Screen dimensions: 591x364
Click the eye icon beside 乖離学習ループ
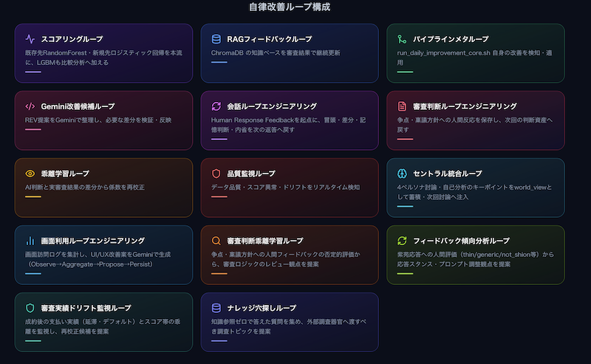[30, 174]
